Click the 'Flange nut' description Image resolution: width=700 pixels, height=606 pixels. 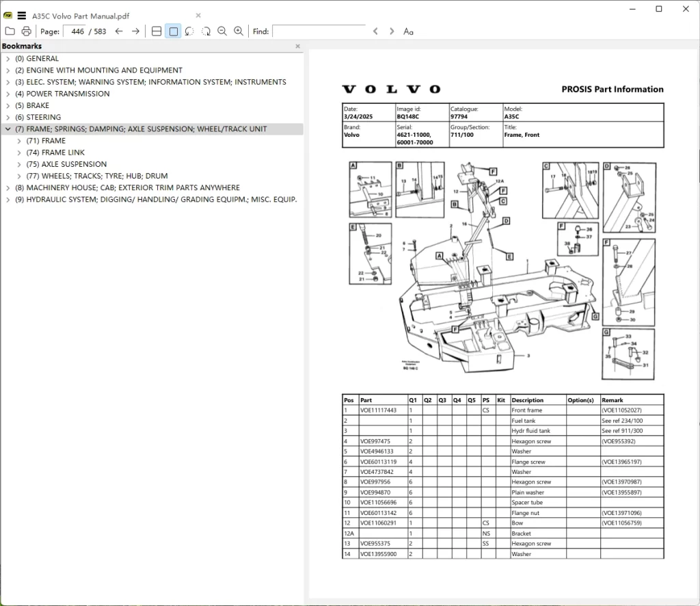point(526,513)
